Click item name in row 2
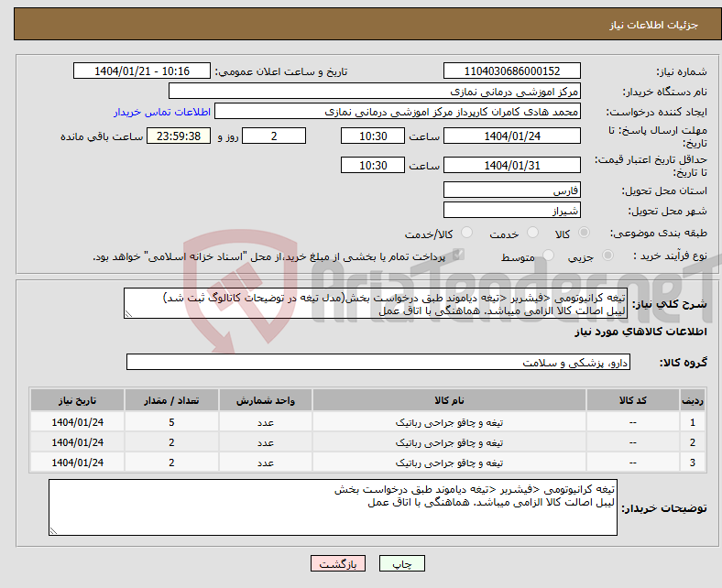 [x=449, y=442]
